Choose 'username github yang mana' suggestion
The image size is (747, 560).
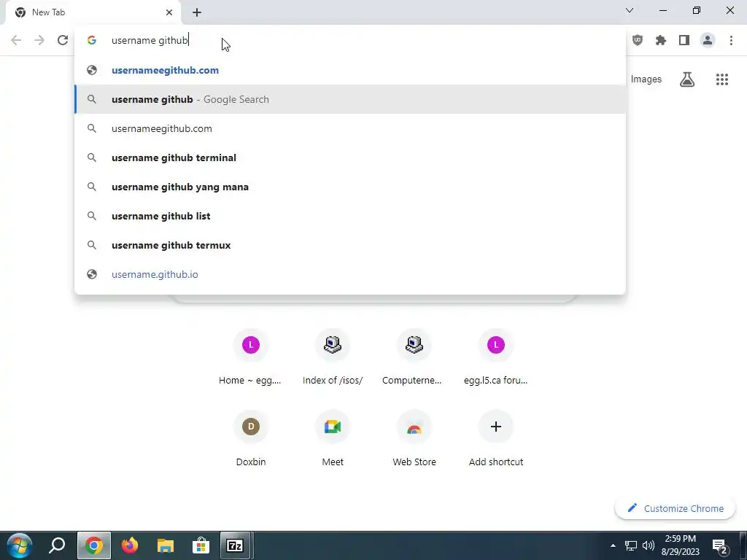(350, 187)
